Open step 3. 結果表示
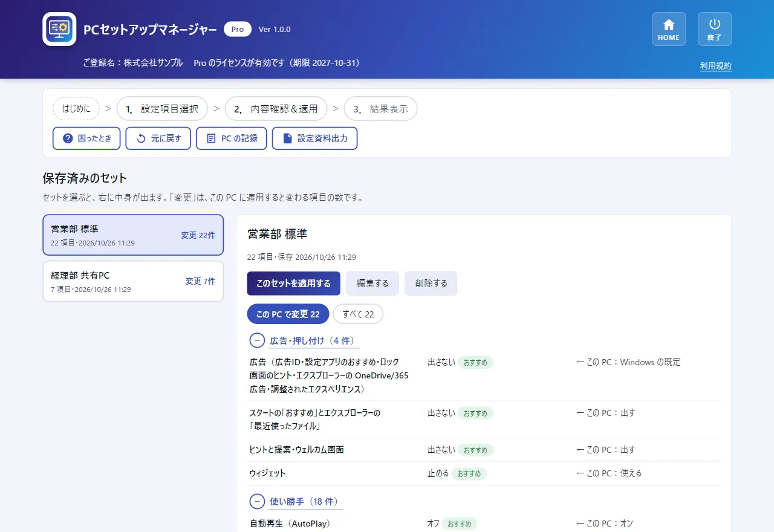 point(380,109)
